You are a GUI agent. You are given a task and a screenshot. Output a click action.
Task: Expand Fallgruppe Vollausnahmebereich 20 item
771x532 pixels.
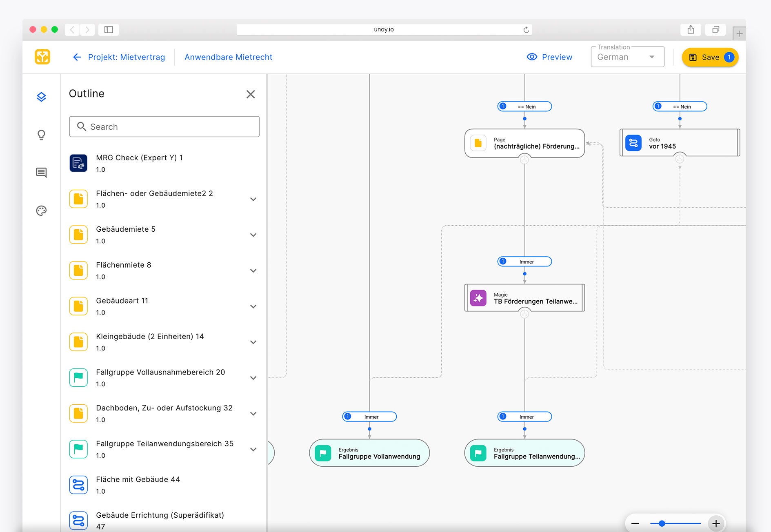(x=253, y=378)
